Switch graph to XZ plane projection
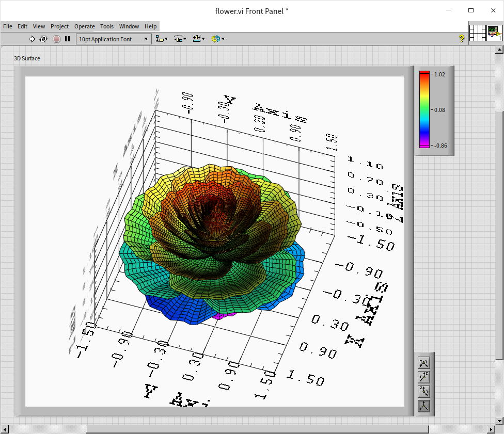The width and height of the screenshot is (504, 434). click(423, 377)
